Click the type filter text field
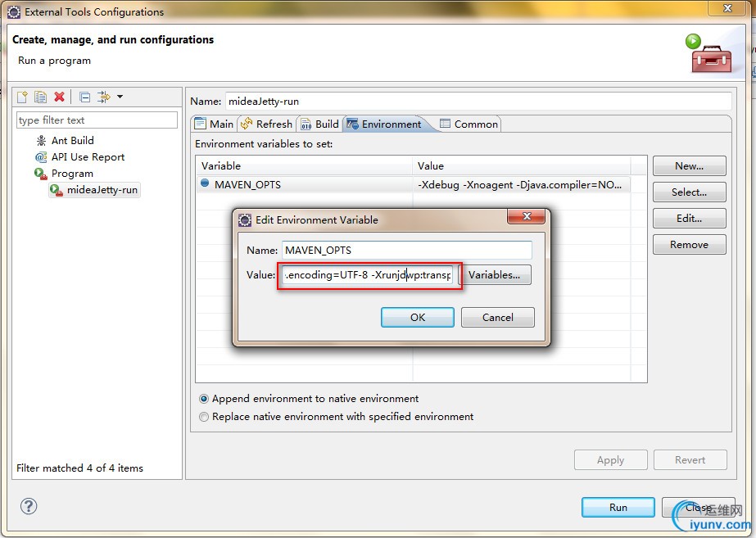Image resolution: width=756 pixels, height=538 pixels. [97, 120]
